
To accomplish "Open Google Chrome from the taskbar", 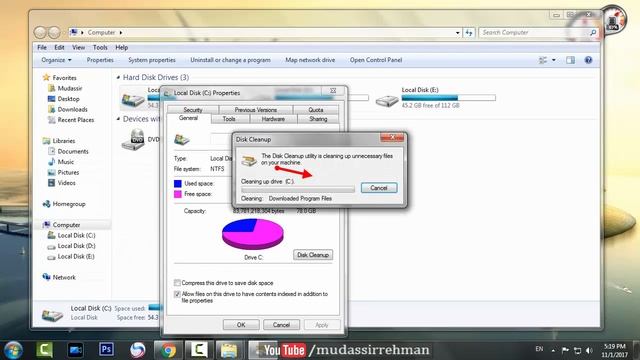I will tap(168, 350).
